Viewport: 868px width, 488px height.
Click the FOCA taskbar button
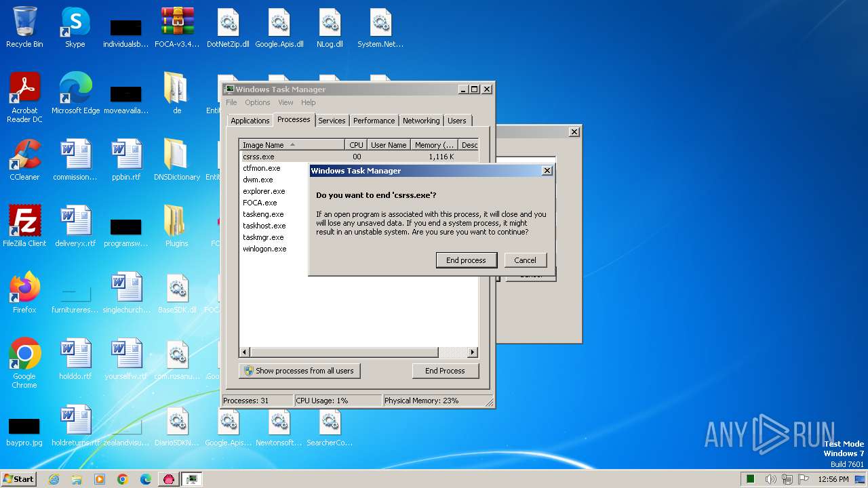[169, 479]
